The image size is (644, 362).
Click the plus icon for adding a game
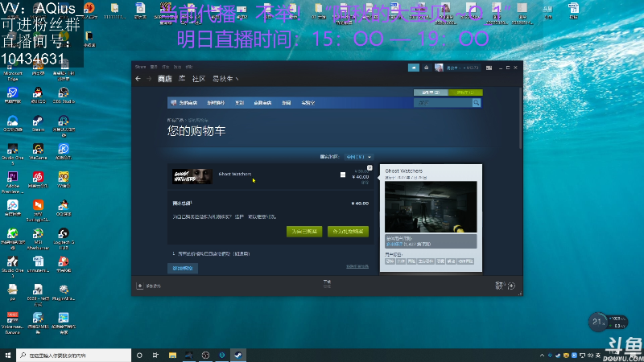(x=139, y=286)
